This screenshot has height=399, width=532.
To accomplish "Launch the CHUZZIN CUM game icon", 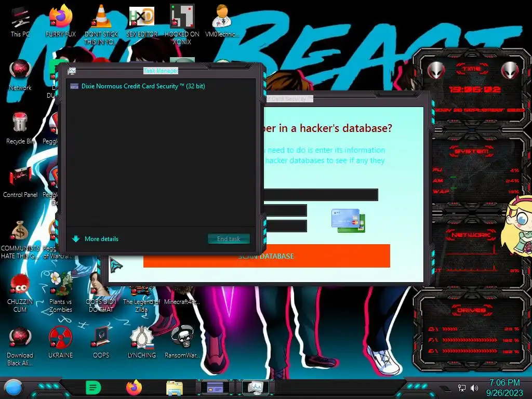I will [x=20, y=293].
